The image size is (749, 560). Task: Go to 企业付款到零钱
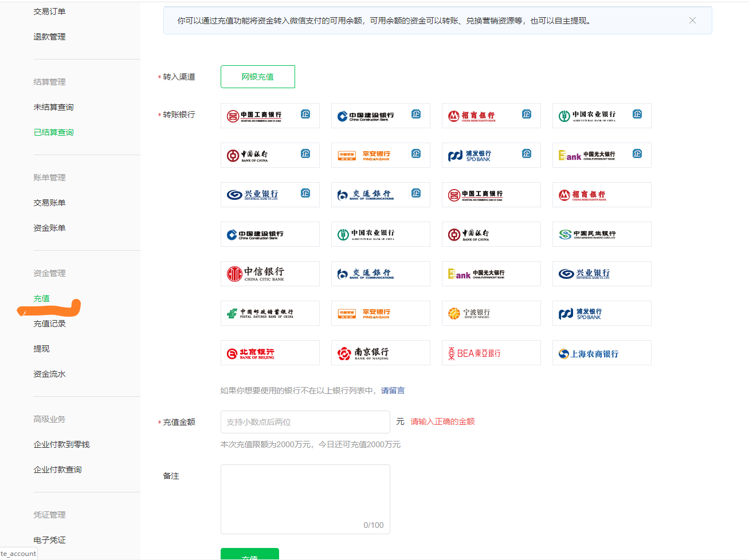(61, 444)
